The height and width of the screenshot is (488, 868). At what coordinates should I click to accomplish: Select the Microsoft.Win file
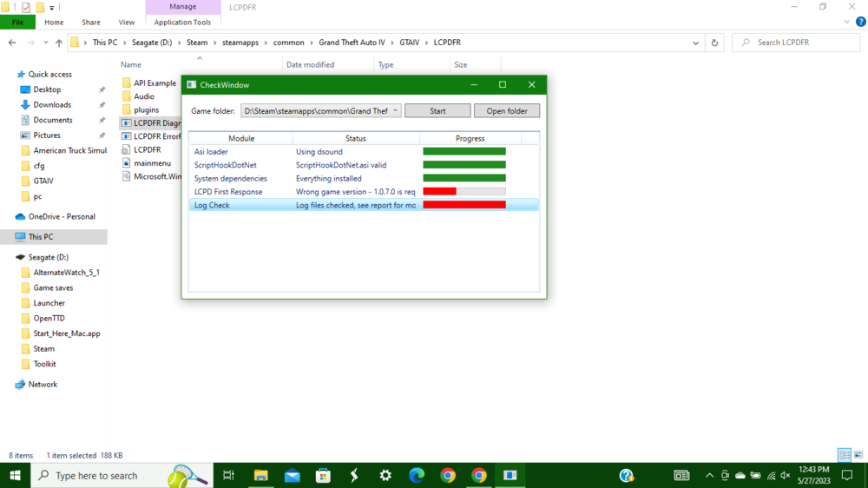(x=150, y=176)
